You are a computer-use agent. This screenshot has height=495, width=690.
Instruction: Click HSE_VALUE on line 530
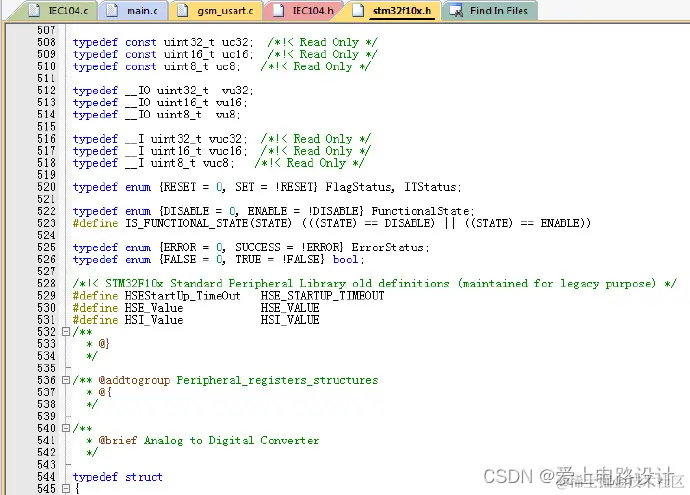pyautogui.click(x=290, y=308)
